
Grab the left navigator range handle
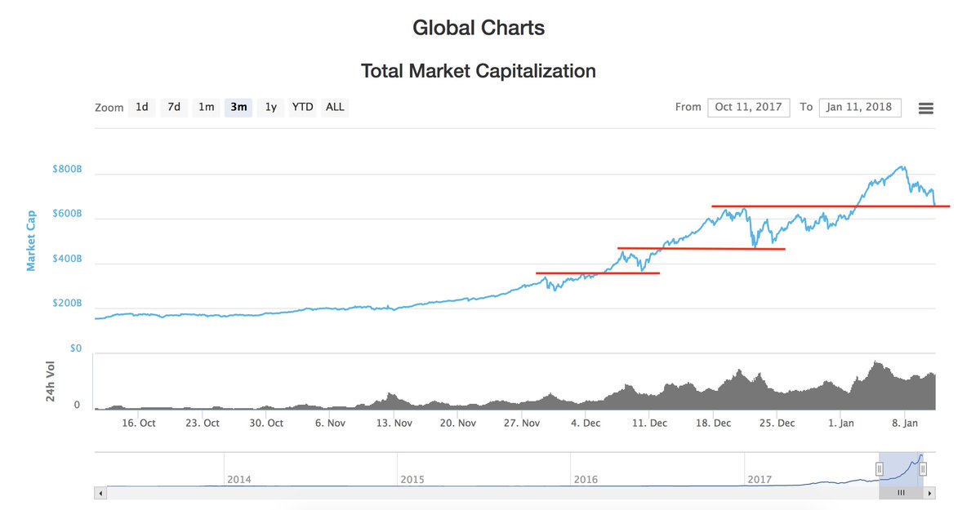(x=878, y=468)
